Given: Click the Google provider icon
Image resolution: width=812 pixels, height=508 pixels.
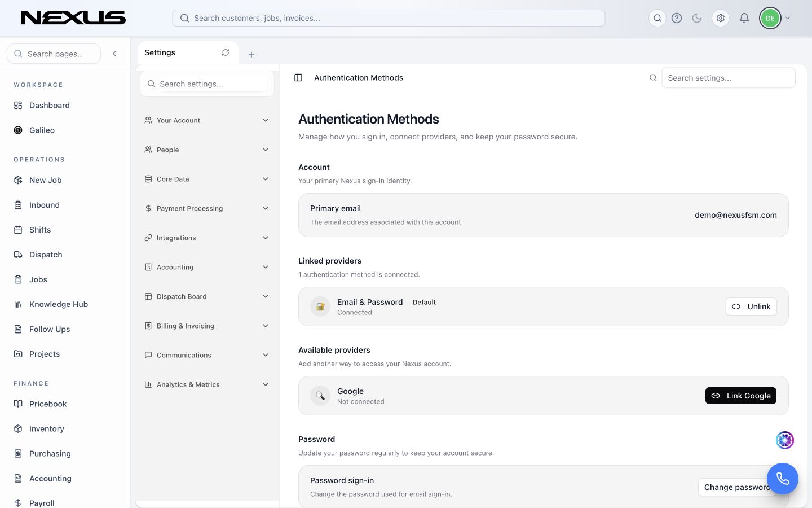Looking at the screenshot, I should tap(320, 396).
